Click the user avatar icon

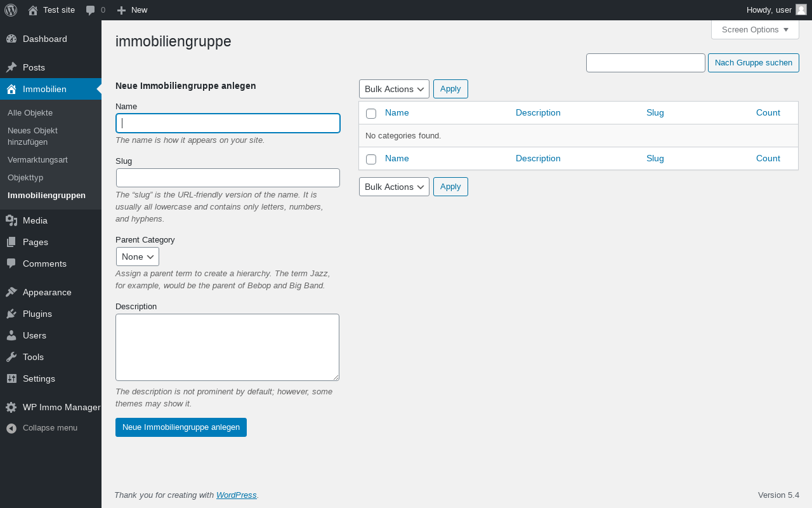coord(801,10)
